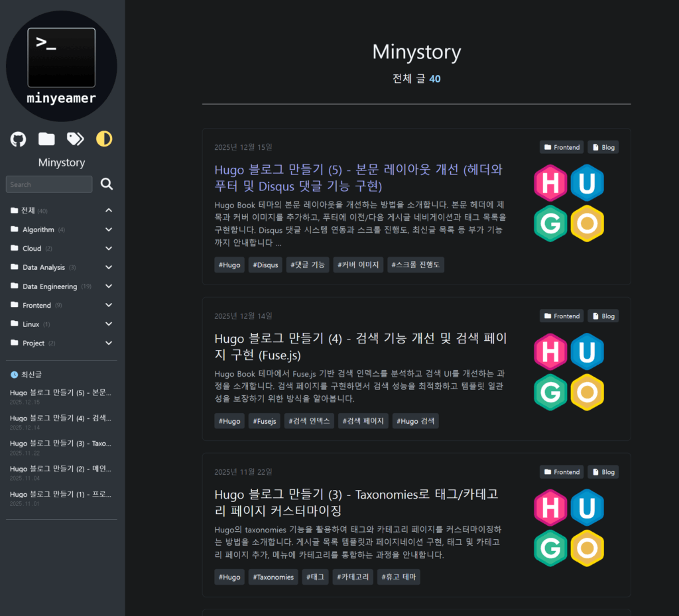Click the search magnifier icon
The height and width of the screenshot is (616, 679).
(x=106, y=184)
